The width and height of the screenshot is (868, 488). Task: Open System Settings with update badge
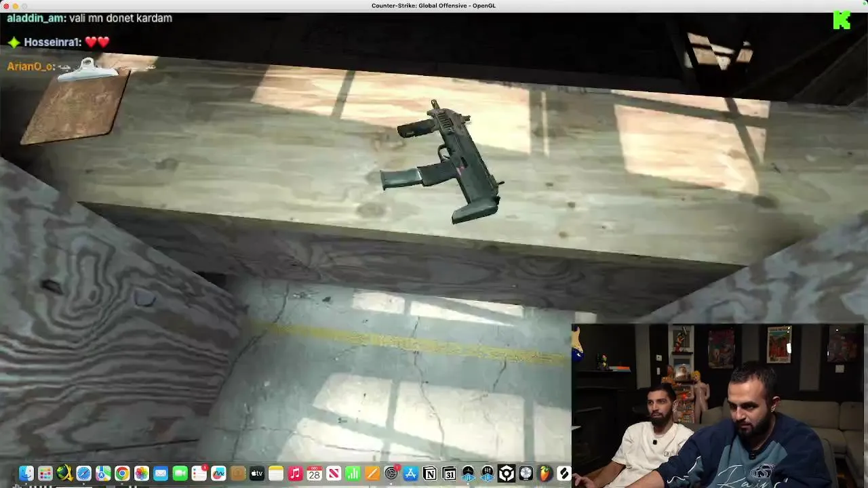pos(391,474)
